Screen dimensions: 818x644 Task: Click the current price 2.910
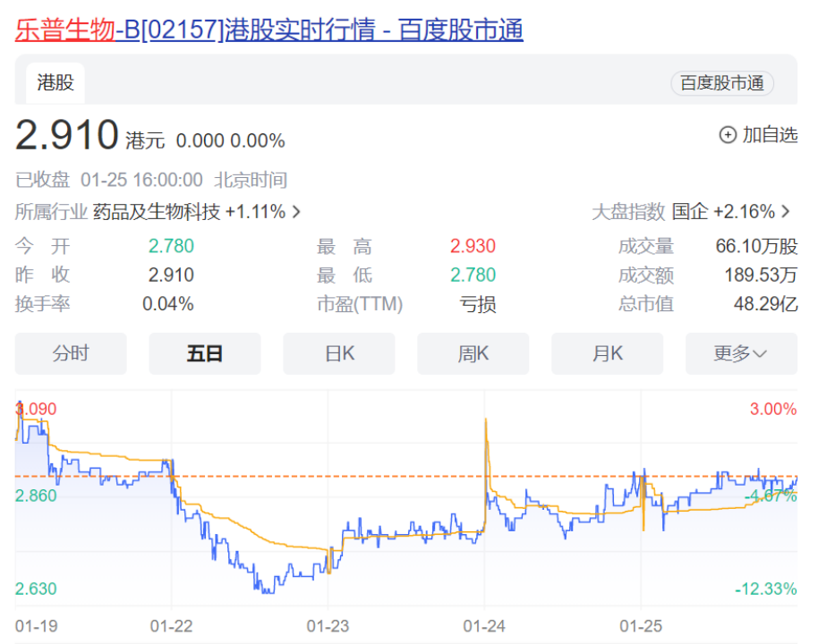pyautogui.click(x=67, y=135)
